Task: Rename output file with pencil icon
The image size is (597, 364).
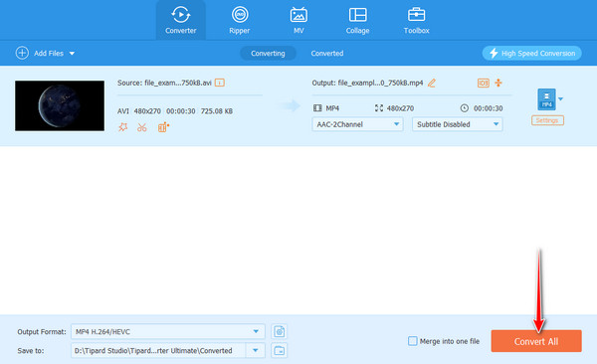Action: [x=432, y=83]
